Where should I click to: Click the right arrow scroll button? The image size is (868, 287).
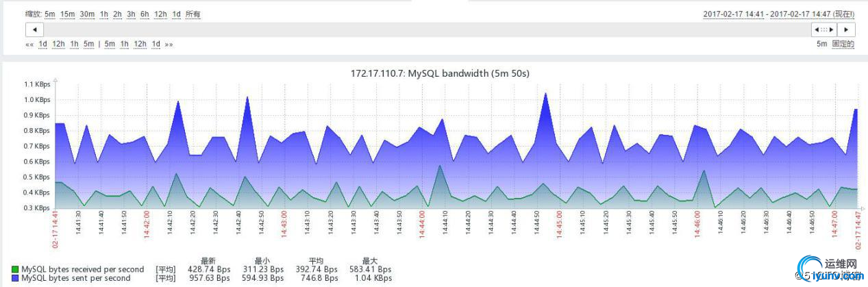[x=847, y=29]
